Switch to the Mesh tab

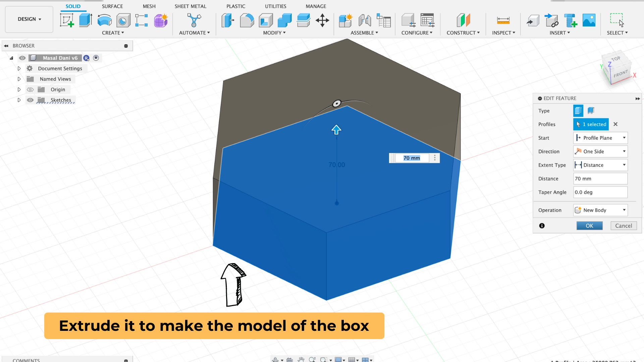[x=148, y=6]
